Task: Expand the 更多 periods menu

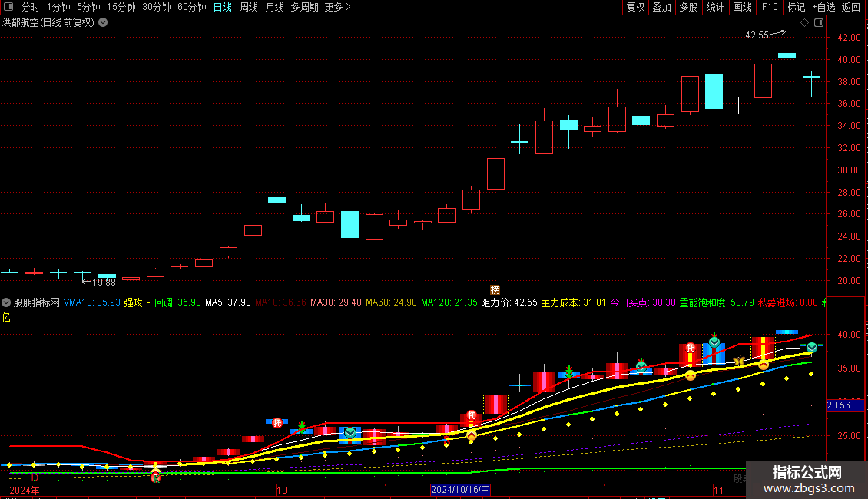Action: (x=337, y=7)
